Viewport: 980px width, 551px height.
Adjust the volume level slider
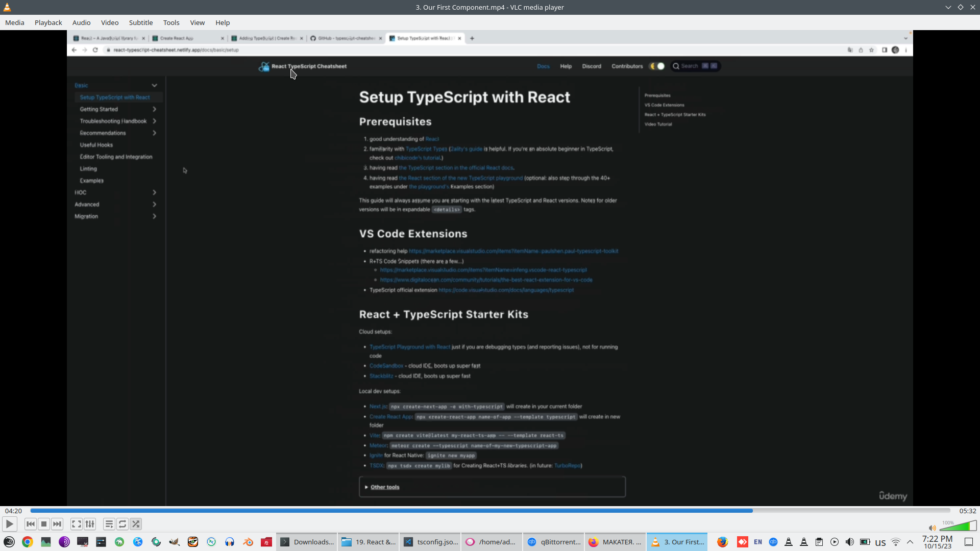coord(958,527)
